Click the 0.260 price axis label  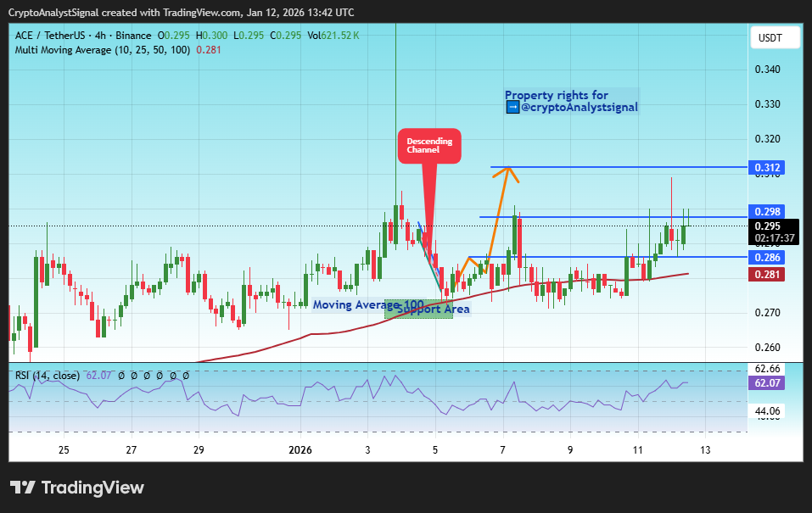[768, 348]
